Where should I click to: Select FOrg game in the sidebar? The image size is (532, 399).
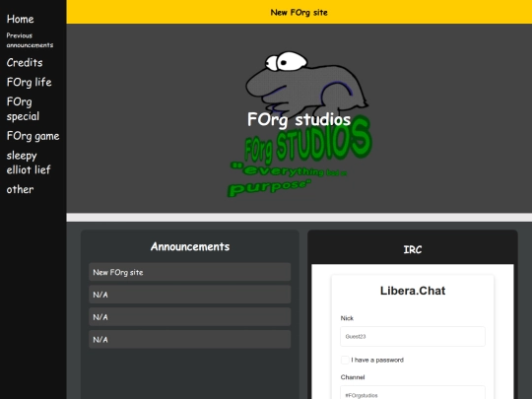pyautogui.click(x=33, y=136)
